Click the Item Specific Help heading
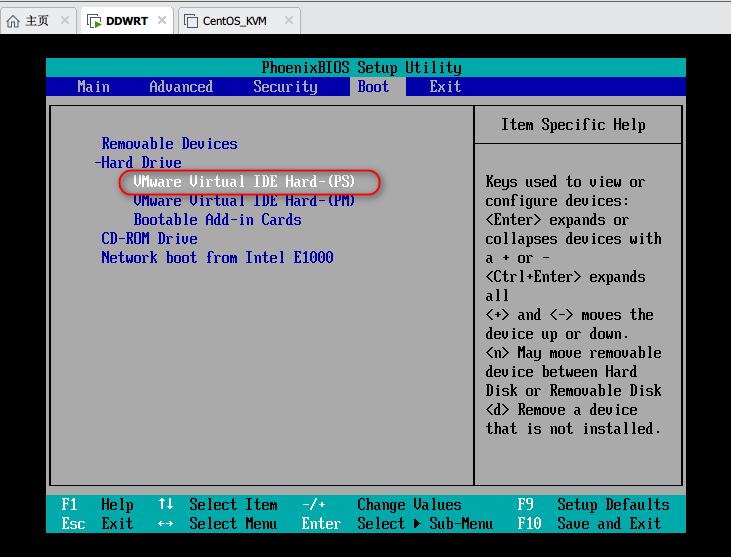 coord(573,125)
